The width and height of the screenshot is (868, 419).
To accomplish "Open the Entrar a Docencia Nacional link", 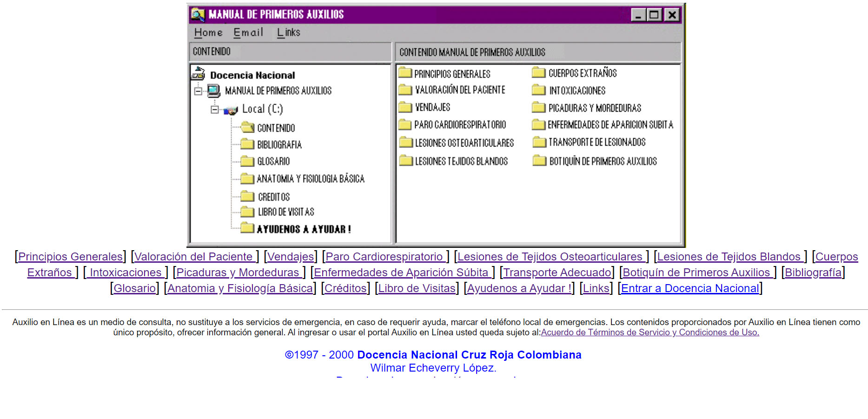I will (x=690, y=288).
